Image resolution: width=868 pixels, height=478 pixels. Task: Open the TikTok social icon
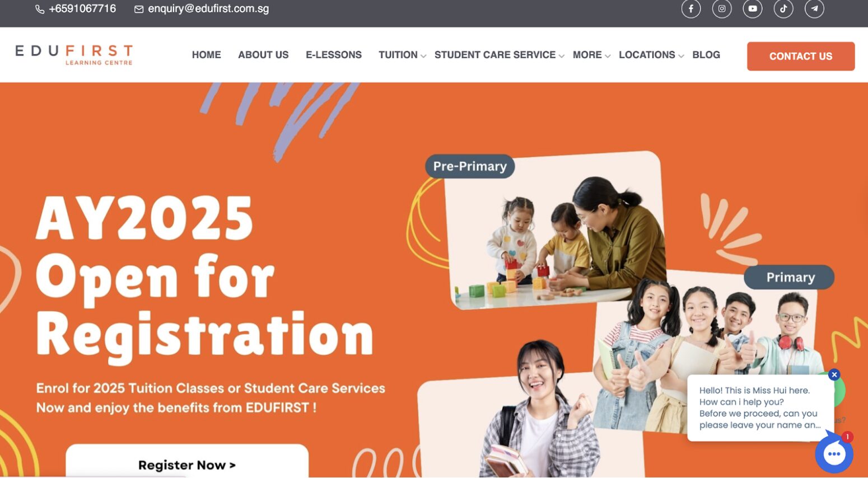click(783, 9)
